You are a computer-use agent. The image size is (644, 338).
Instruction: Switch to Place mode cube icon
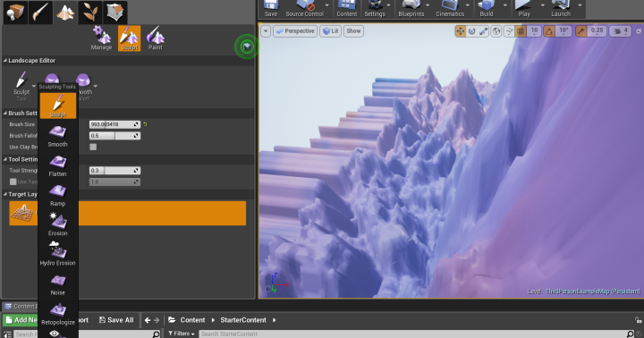click(x=15, y=12)
